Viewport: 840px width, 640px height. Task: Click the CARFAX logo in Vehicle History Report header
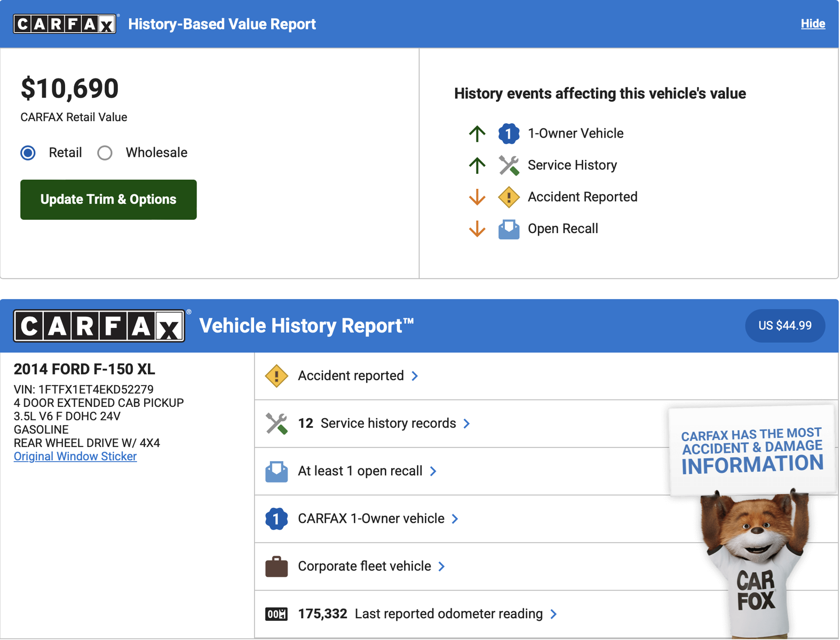(99, 326)
